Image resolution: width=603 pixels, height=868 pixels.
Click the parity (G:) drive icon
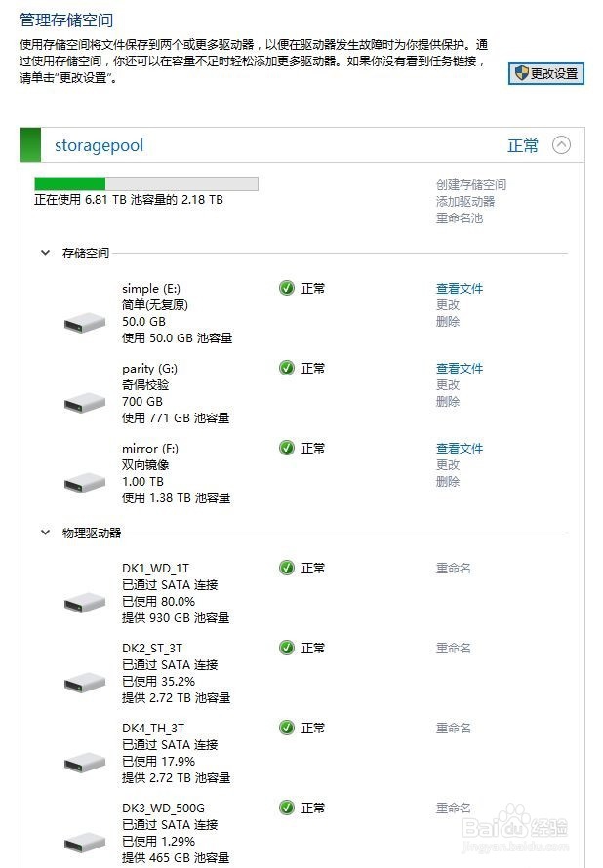coord(85,403)
